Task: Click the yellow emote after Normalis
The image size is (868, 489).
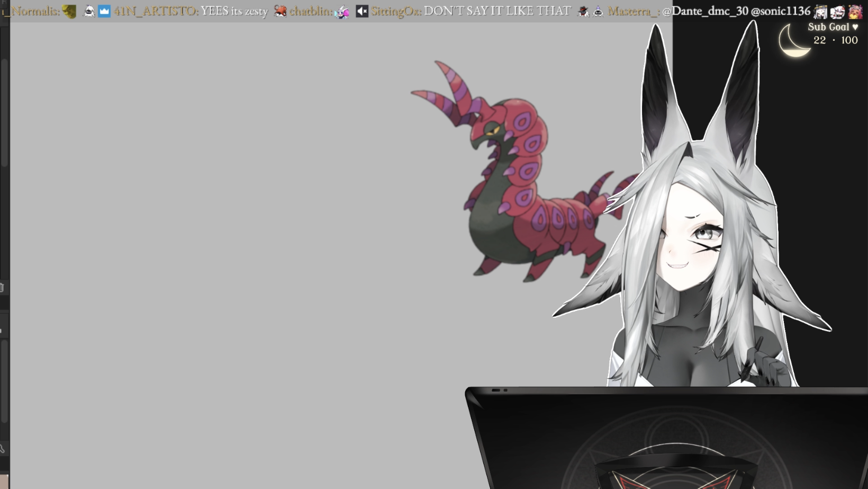Action: coord(69,11)
